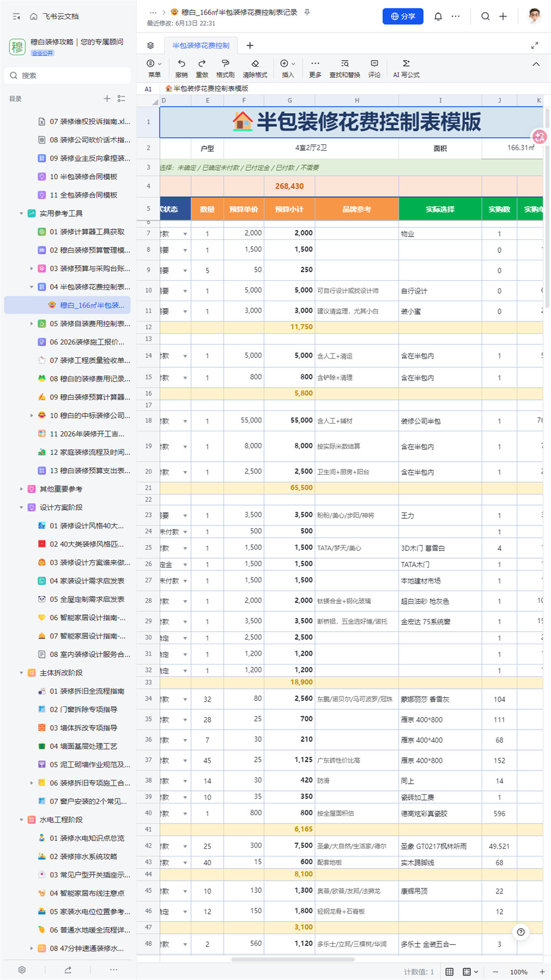The width and height of the screenshot is (551, 980).
Task: Select the row 18 header
Action: point(148,421)
